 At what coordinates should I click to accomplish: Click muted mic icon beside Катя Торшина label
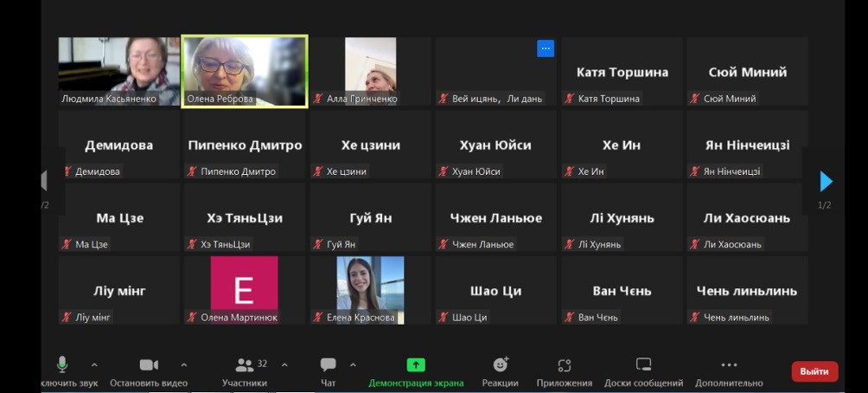[570, 99]
